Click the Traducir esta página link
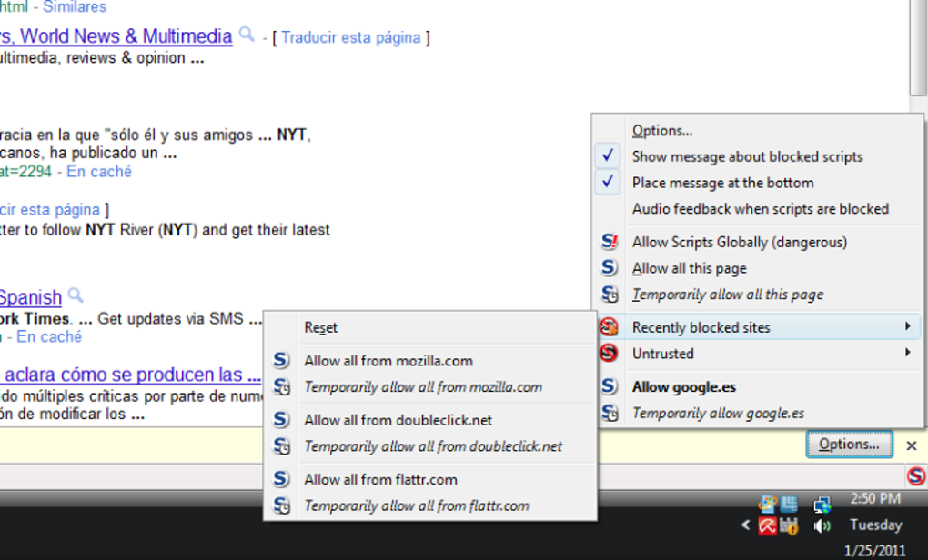This screenshot has width=928, height=560. 351,38
